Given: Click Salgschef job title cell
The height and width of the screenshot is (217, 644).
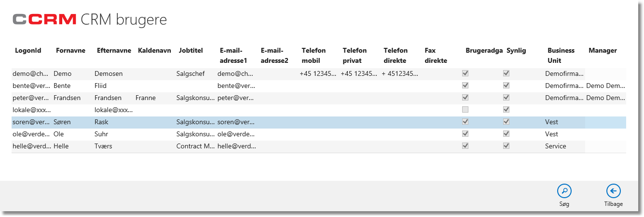Looking at the screenshot, I should click(x=191, y=73).
